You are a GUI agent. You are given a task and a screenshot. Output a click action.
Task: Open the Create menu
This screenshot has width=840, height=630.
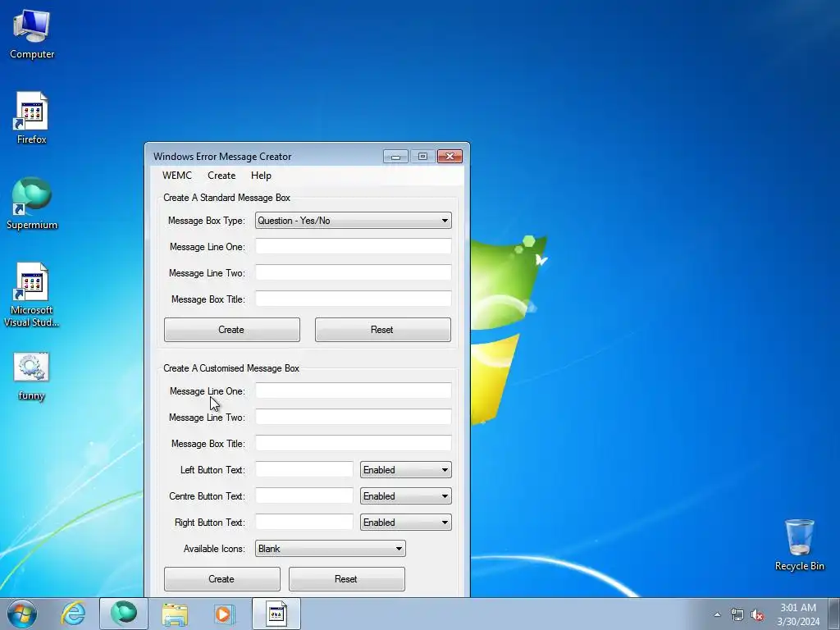pyautogui.click(x=221, y=176)
